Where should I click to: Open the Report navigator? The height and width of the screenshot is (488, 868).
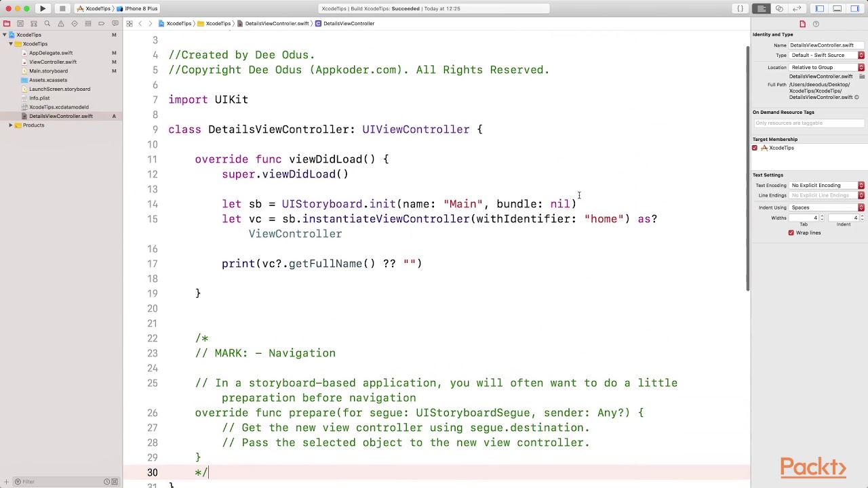click(x=115, y=24)
